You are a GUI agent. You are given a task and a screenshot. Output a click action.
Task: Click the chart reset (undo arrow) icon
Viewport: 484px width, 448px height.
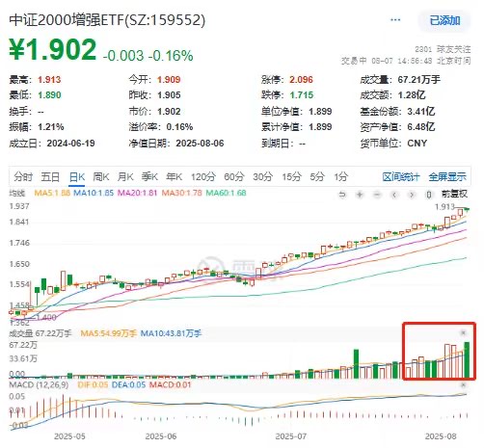pyautogui.click(x=342, y=195)
